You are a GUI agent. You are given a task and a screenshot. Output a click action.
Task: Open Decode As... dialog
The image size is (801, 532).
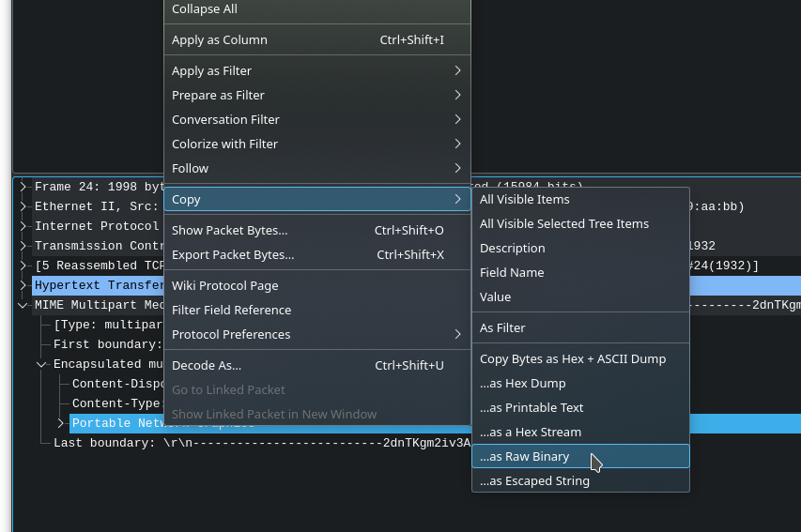pos(207,366)
